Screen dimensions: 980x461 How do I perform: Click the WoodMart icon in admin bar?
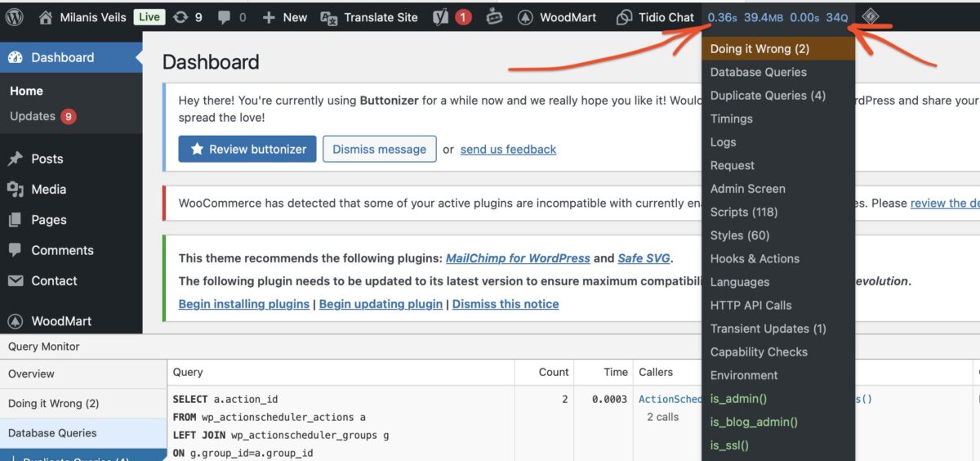pos(526,17)
